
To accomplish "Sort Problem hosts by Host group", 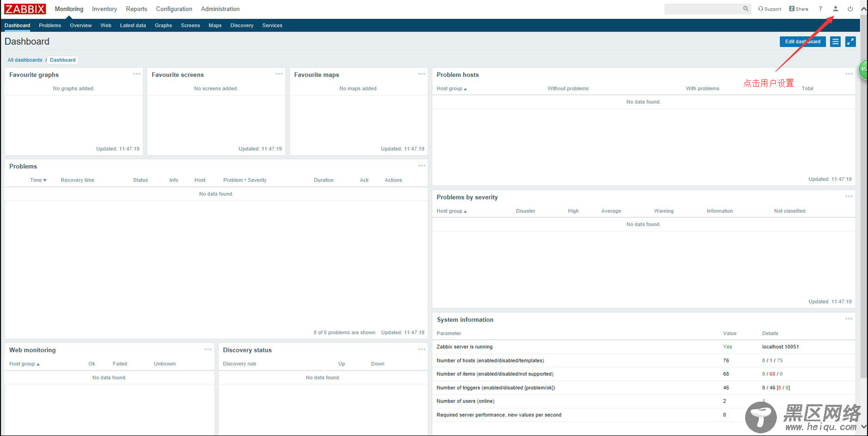I will [452, 88].
